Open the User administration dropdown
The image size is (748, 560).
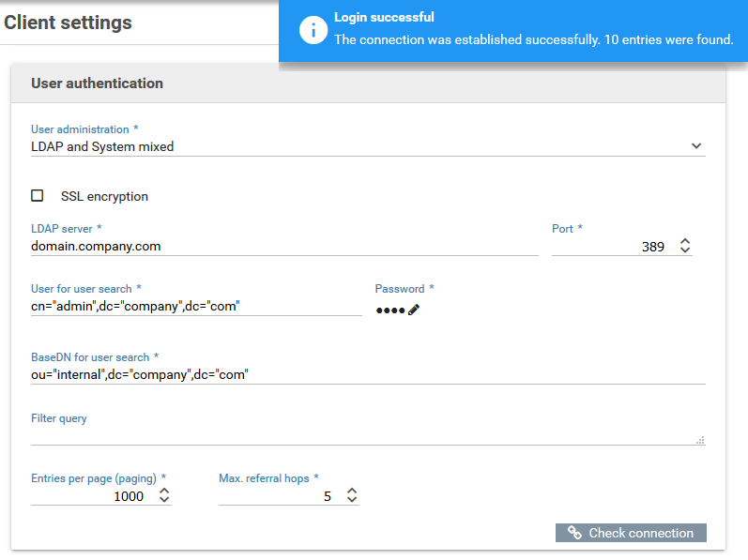click(x=357, y=146)
